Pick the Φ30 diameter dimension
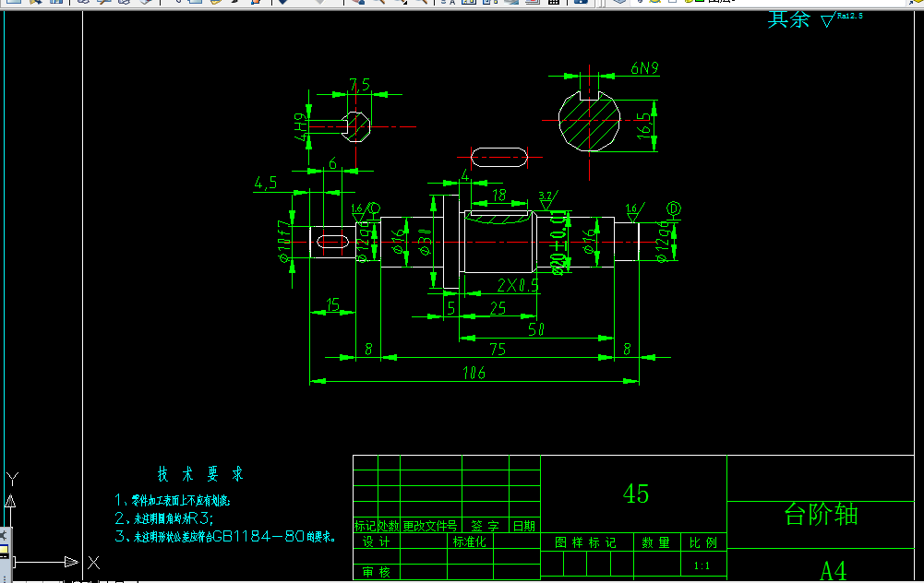The image size is (924, 583). [426, 242]
